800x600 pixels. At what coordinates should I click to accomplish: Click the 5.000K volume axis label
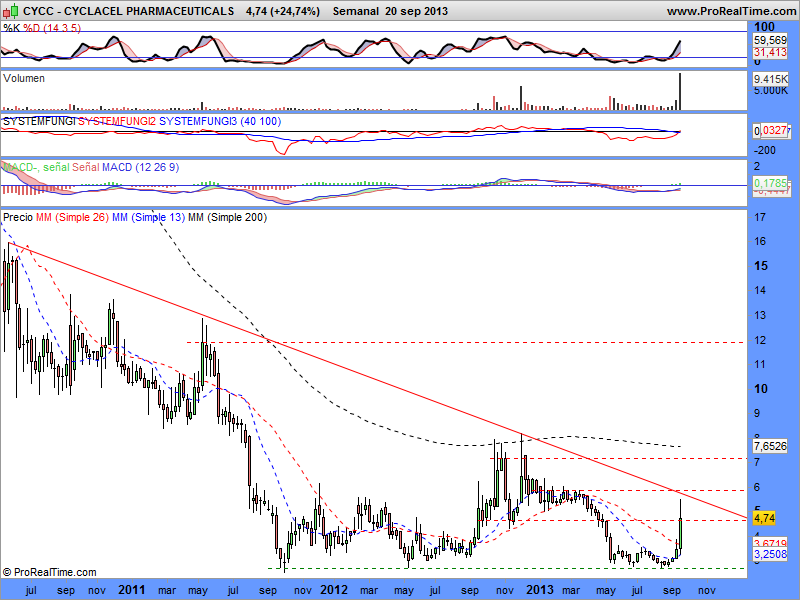pos(770,90)
